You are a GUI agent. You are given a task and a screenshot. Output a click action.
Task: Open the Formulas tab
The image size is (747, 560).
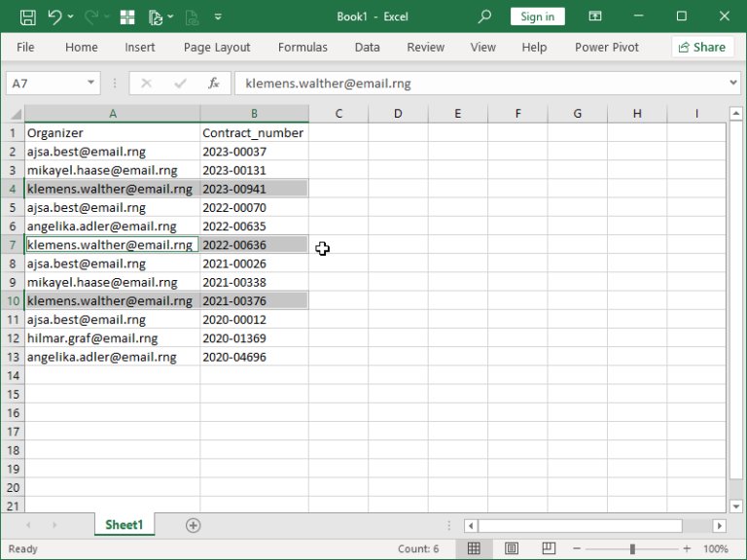[x=302, y=47]
